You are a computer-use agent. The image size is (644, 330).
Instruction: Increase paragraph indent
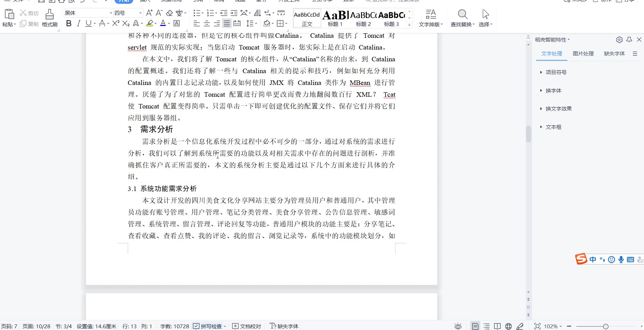point(234,13)
